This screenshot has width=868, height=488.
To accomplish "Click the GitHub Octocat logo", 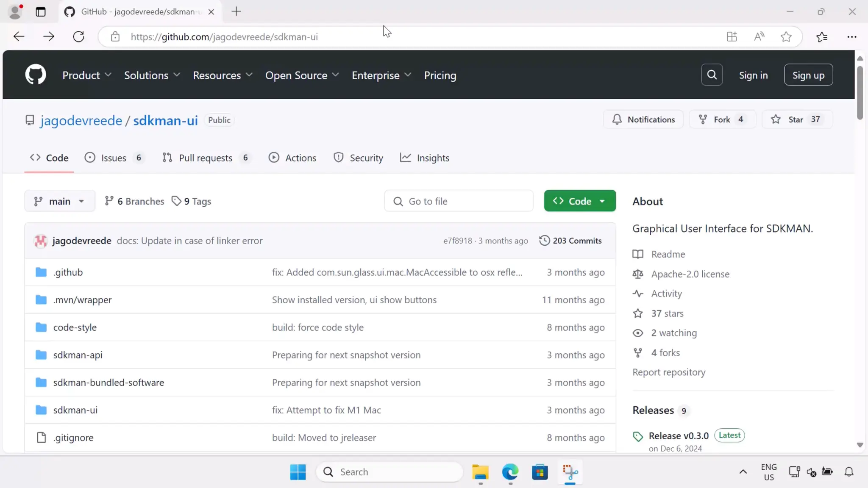I will tap(36, 75).
